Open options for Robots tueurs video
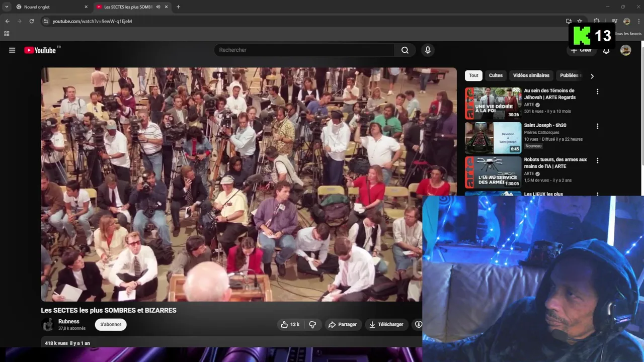 point(597,160)
